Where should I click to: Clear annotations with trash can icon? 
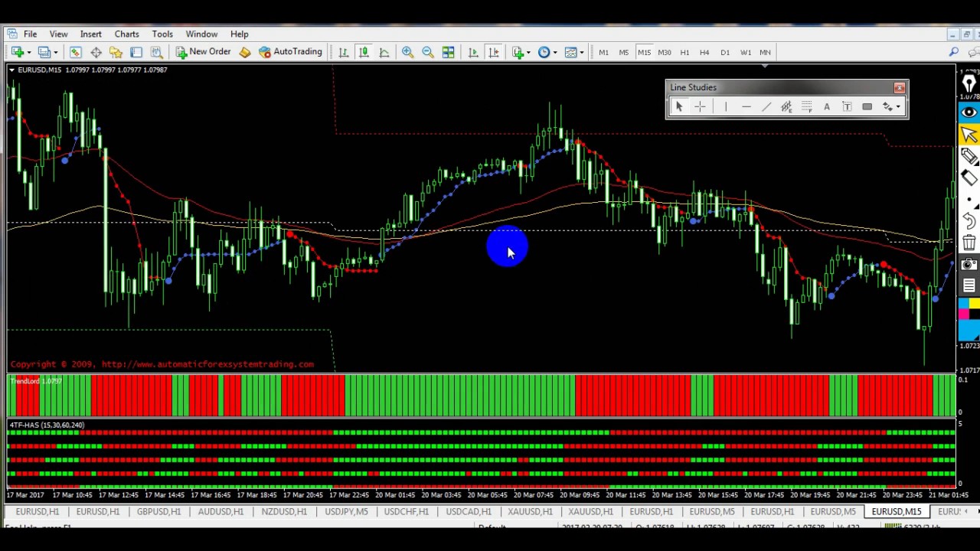click(969, 243)
